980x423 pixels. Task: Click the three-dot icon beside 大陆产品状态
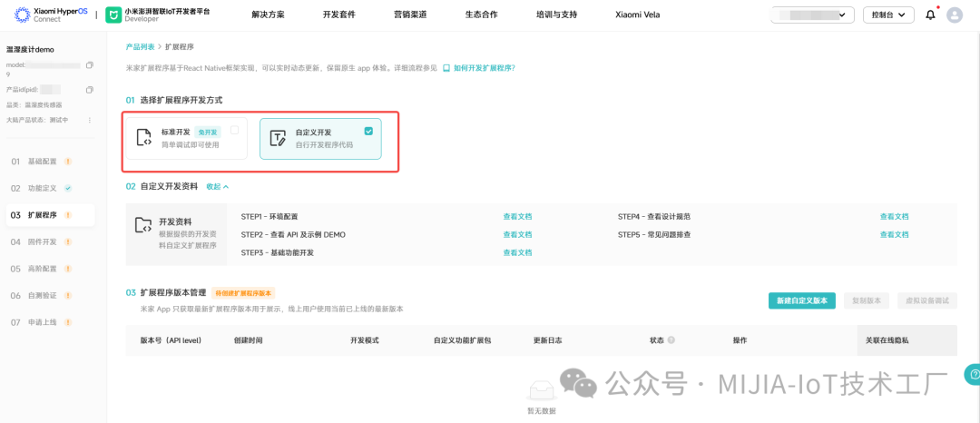click(89, 120)
